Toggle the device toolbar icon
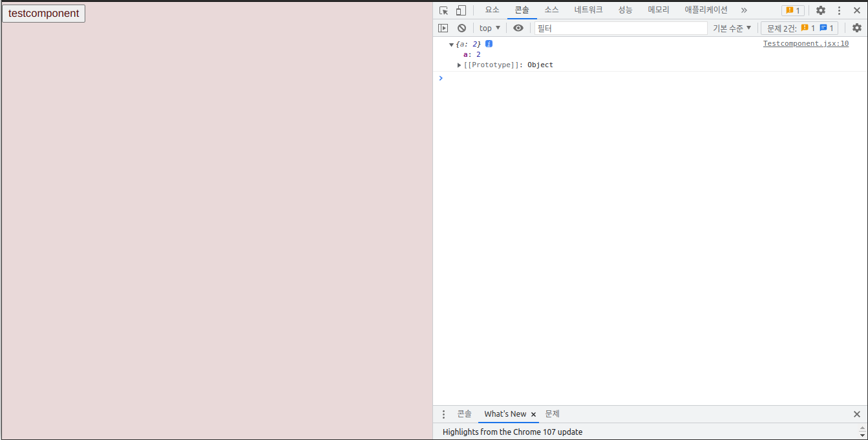 461,10
